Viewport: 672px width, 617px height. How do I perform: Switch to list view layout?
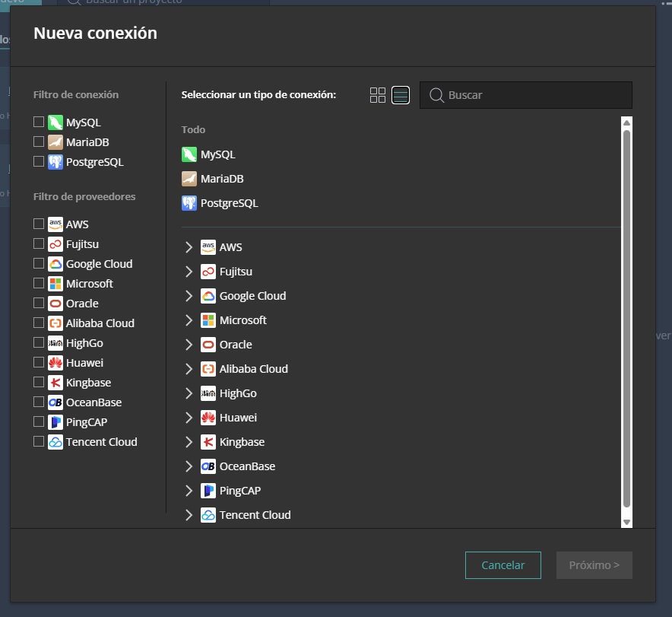400,95
